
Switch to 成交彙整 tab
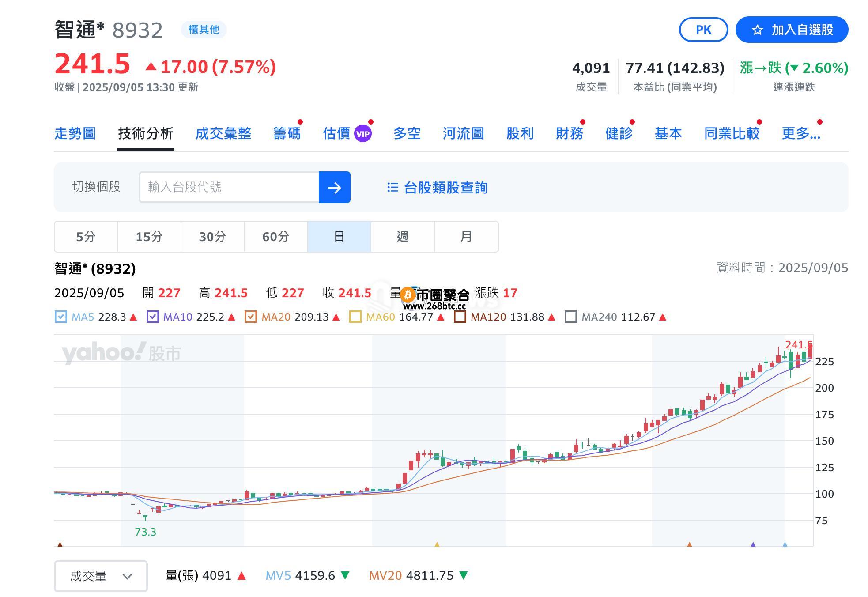point(223,133)
